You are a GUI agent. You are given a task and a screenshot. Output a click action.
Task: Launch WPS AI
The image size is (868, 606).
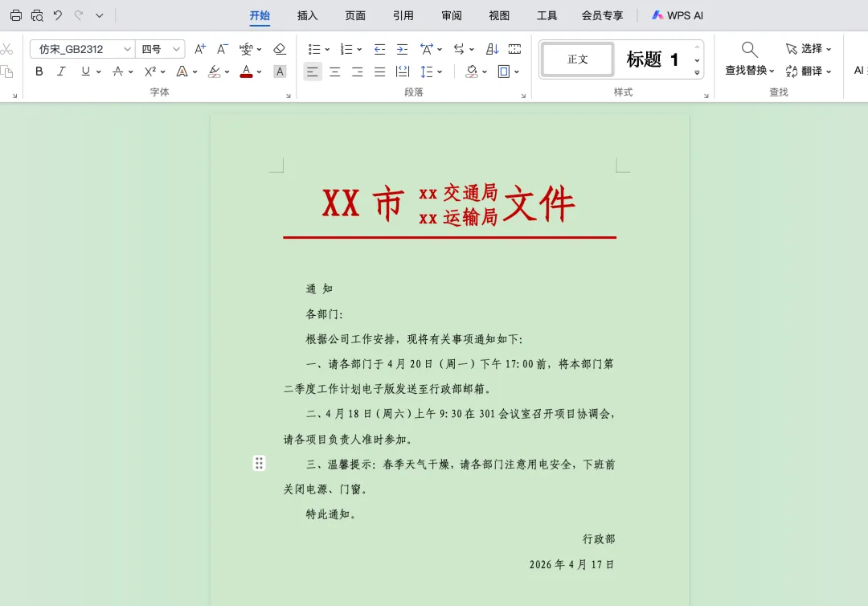click(x=677, y=15)
